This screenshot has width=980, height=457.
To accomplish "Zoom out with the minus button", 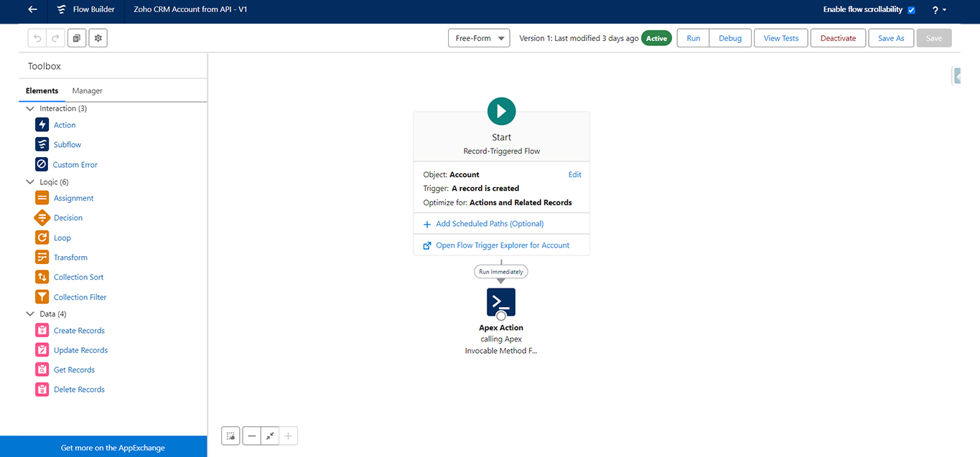I will pyautogui.click(x=251, y=435).
